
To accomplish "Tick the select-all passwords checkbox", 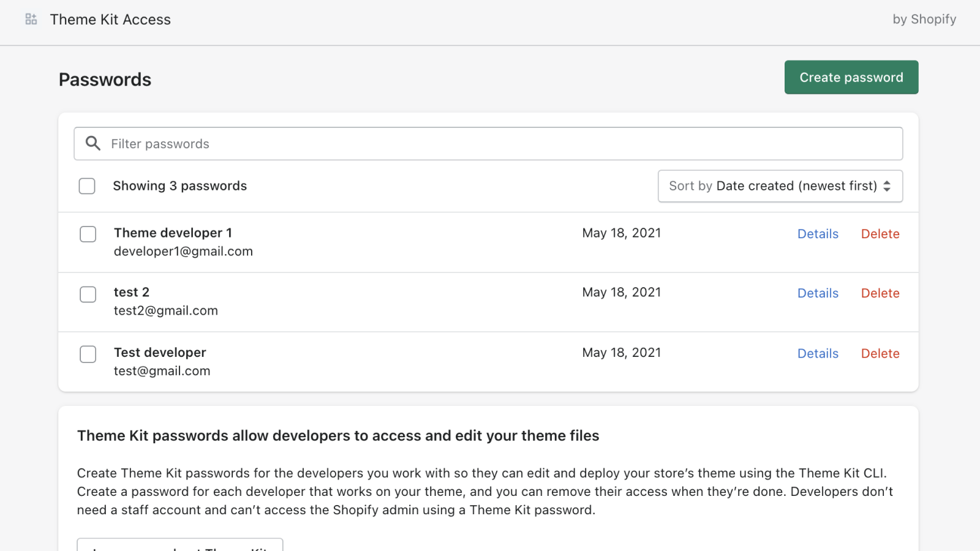I will click(87, 186).
